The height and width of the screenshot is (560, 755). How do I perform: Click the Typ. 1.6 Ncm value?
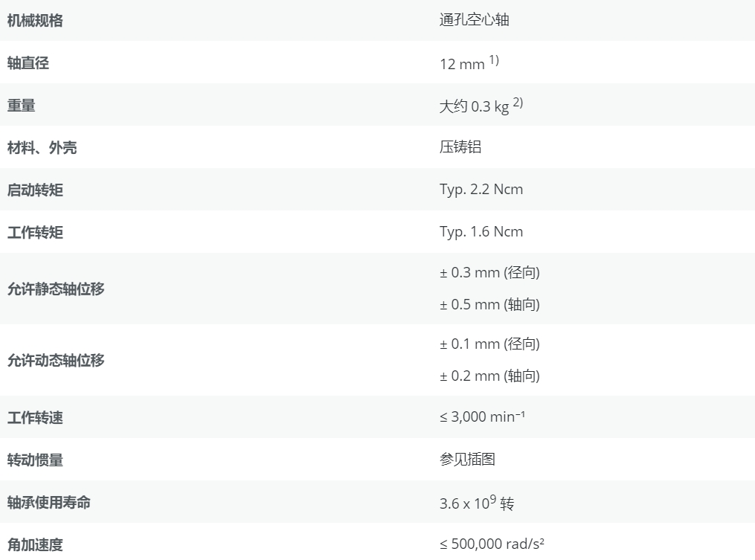point(481,232)
